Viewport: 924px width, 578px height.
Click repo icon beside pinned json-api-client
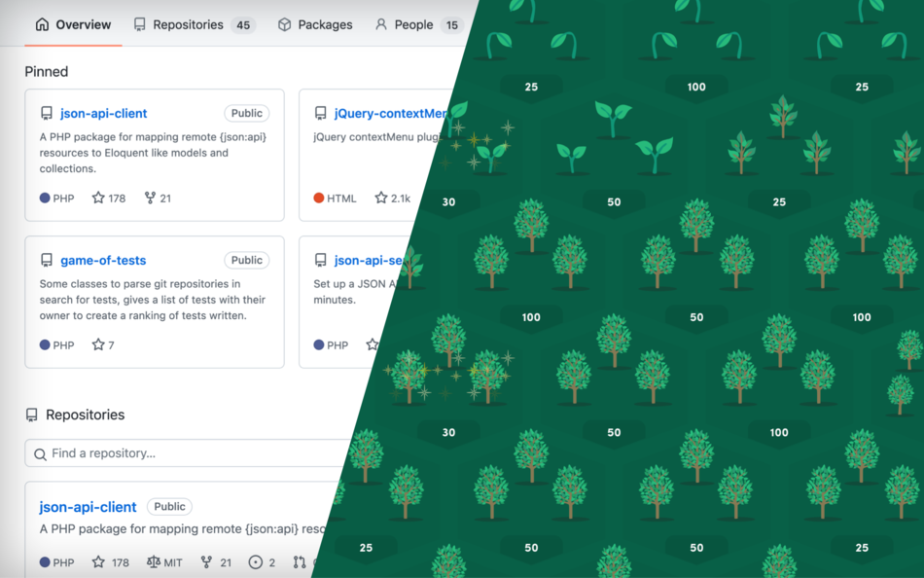47,113
